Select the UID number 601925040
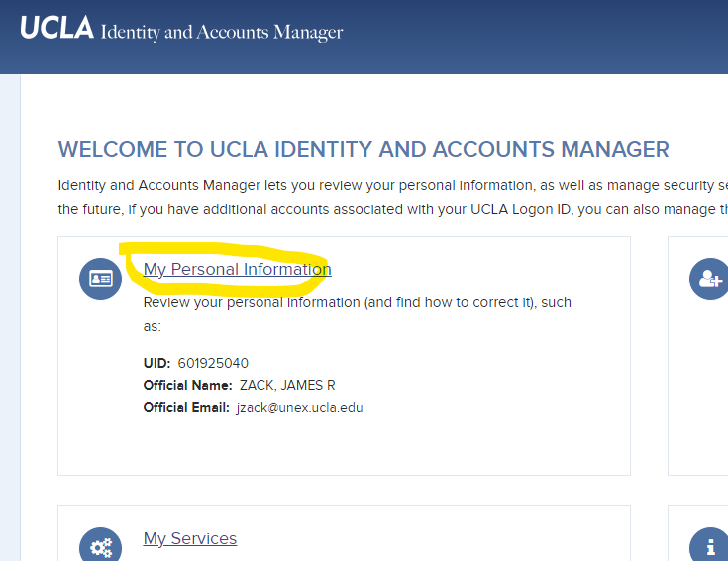Image resolution: width=728 pixels, height=561 pixels. (x=213, y=363)
